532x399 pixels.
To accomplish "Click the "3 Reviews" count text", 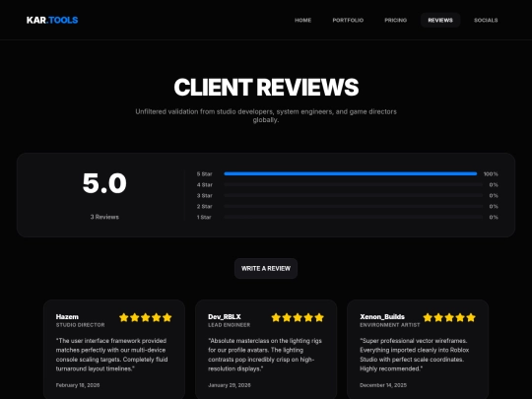I will pos(104,217).
